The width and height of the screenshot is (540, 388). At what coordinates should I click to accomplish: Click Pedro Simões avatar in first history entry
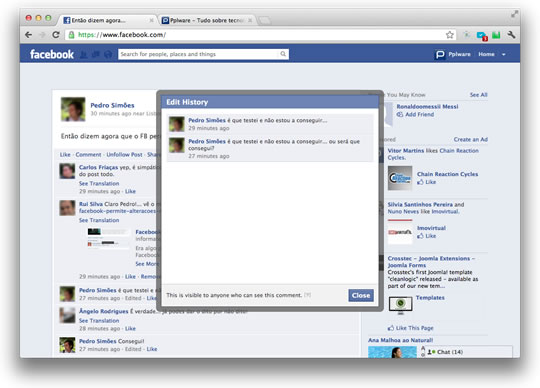click(176, 124)
